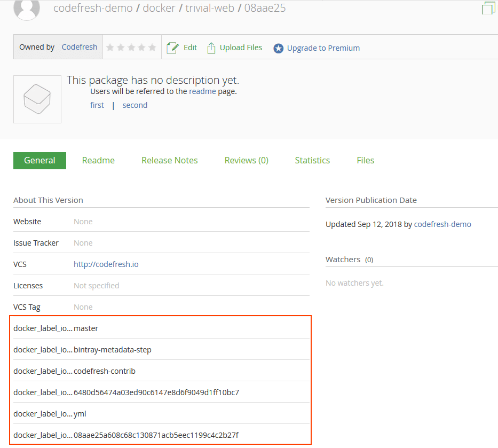Click the 'first' link
This screenshot has height=448, width=498.
point(97,105)
